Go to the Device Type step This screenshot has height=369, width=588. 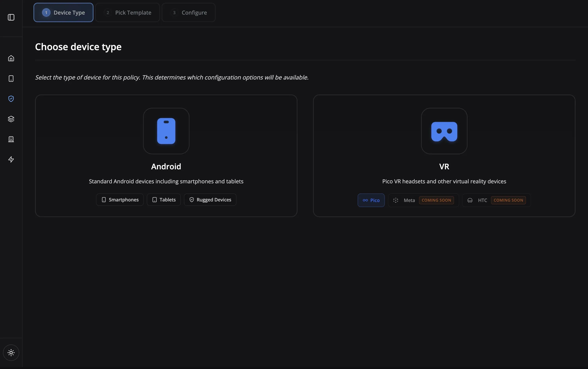coord(63,12)
